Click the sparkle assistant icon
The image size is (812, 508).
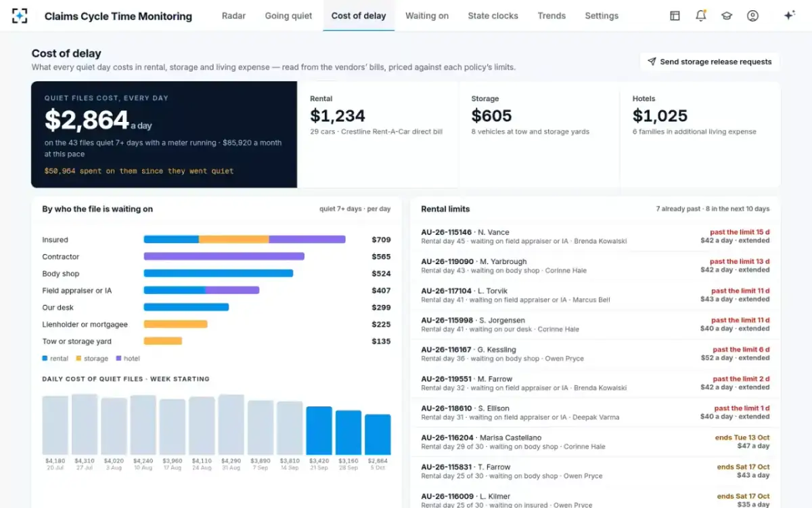click(789, 16)
